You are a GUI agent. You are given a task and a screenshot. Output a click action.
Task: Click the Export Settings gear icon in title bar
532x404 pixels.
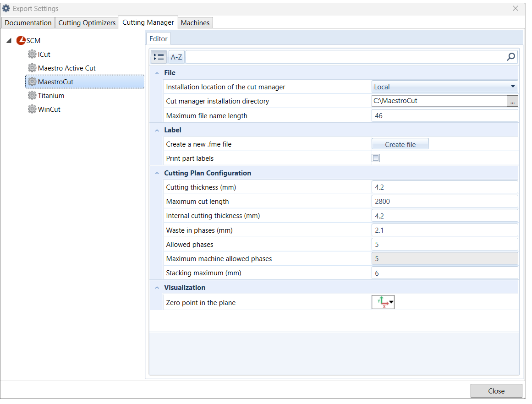pos(6,8)
